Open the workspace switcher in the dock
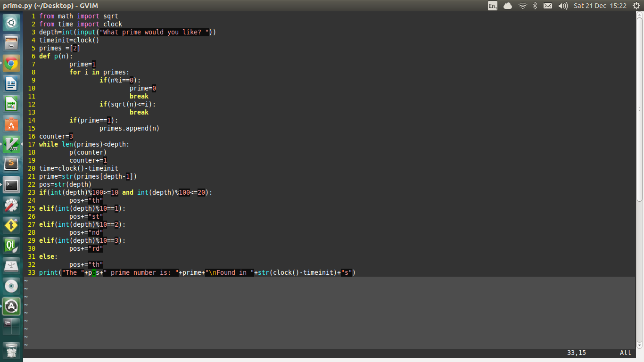644x362 pixels. (11, 326)
